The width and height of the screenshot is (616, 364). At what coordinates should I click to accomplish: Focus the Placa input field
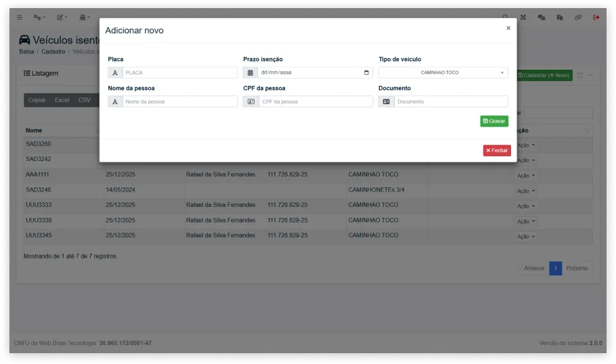point(180,72)
